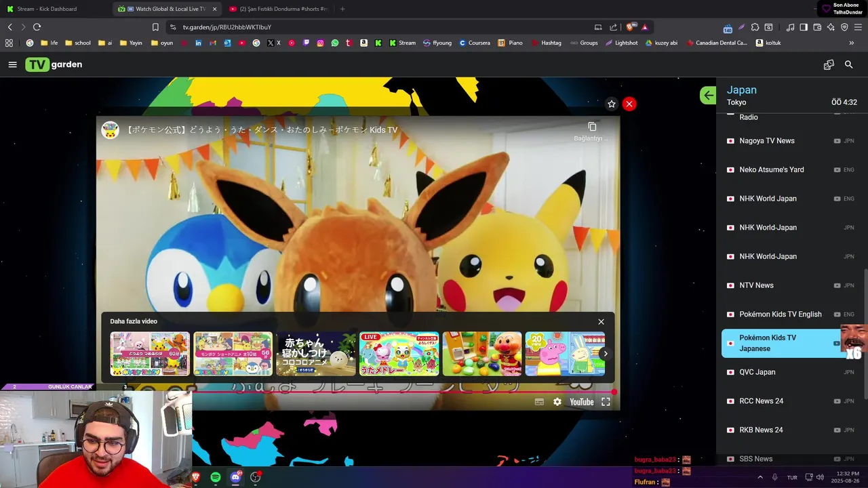868x488 pixels.
Task: Open the browser extensions puzzle icon
Action: [x=755, y=27]
